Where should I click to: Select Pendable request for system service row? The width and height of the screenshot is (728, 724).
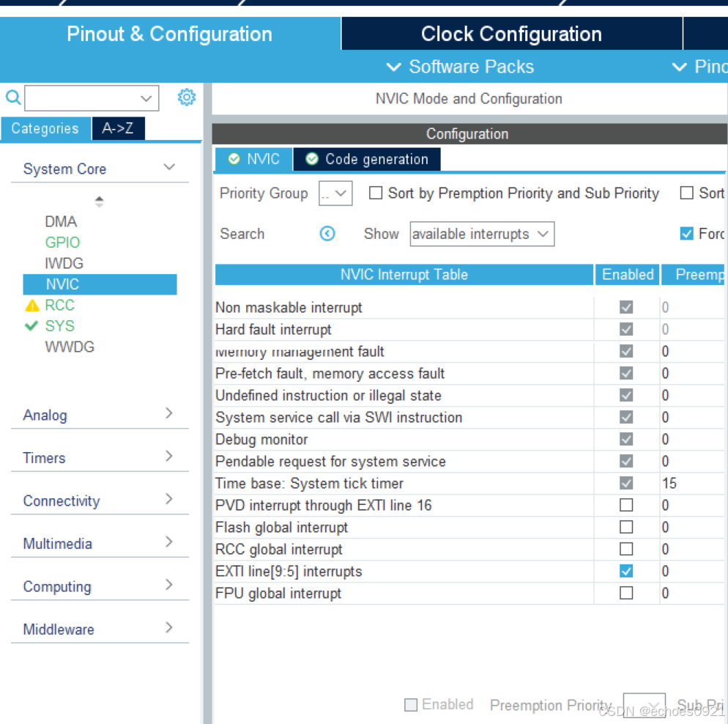point(469,461)
